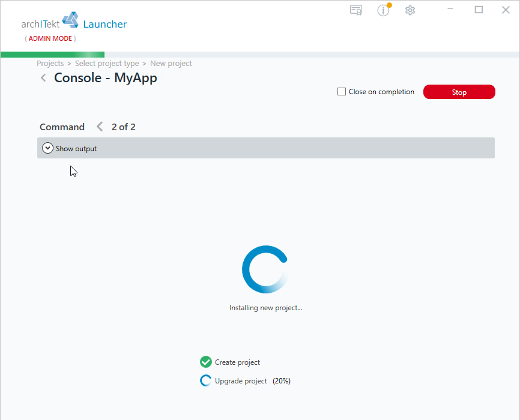This screenshot has height=420, width=520.
Task: Close the Launcher window
Action: pos(506,10)
